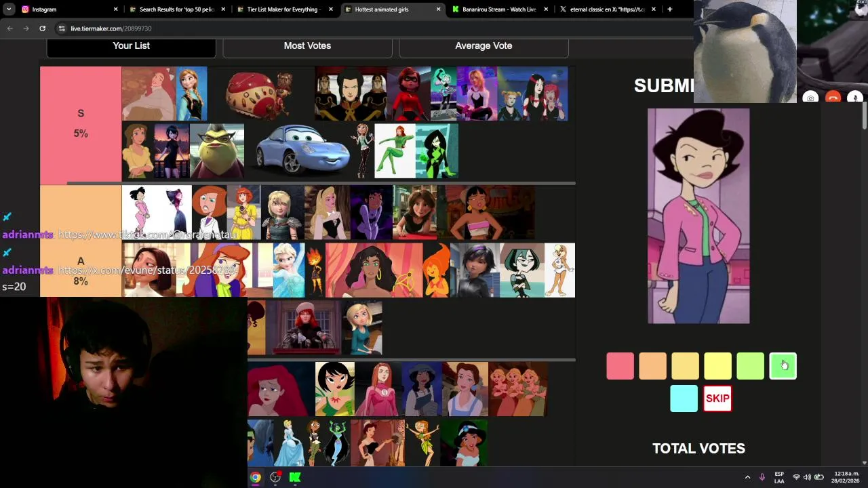Go forward in browser history
The image size is (868, 488).
point(26,28)
